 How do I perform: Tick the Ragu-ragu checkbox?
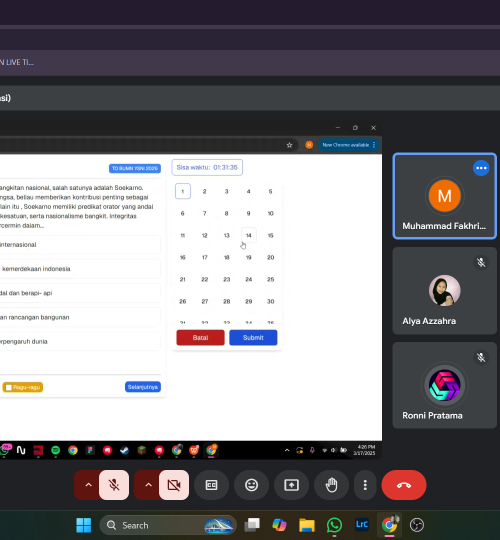pyautogui.click(x=9, y=387)
